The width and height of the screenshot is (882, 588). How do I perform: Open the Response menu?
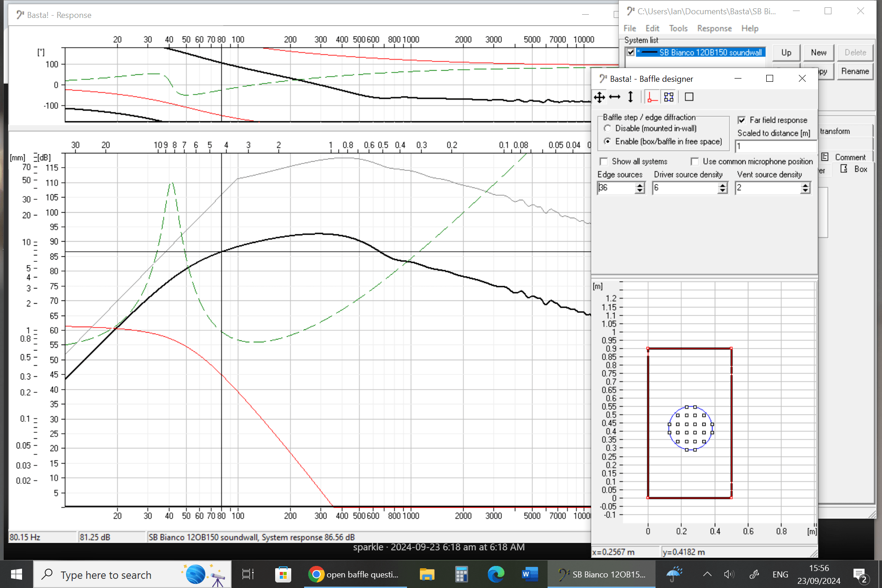(714, 28)
